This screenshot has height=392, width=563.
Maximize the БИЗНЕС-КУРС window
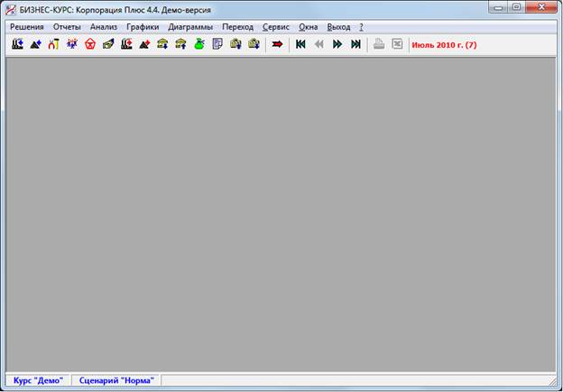pyautogui.click(x=516, y=7)
